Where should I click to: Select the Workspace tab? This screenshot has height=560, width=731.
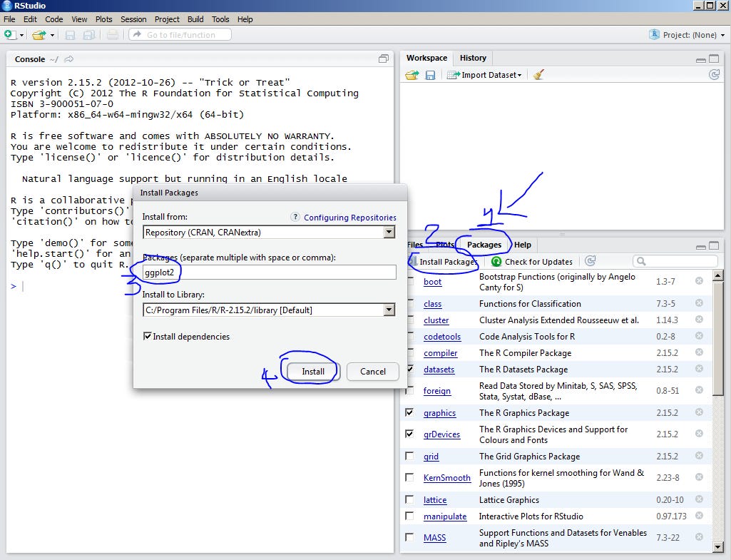[426, 58]
